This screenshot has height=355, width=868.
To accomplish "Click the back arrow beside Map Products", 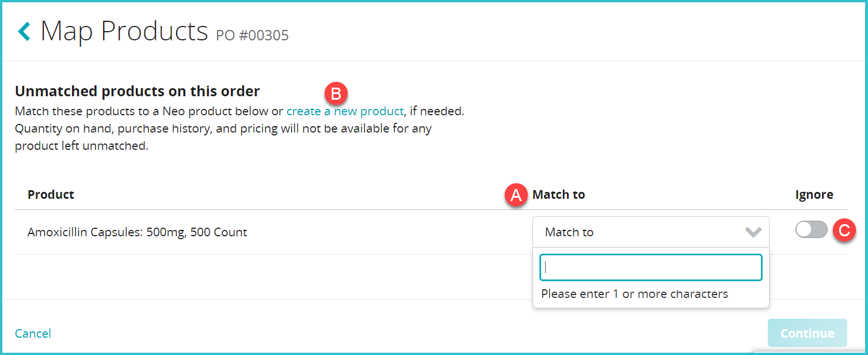I will [x=23, y=31].
